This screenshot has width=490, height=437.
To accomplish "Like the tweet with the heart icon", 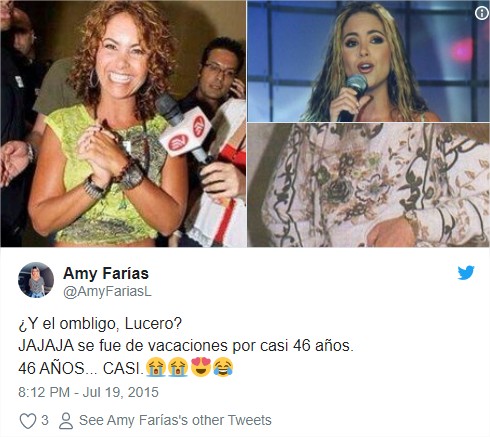I will coord(28,421).
